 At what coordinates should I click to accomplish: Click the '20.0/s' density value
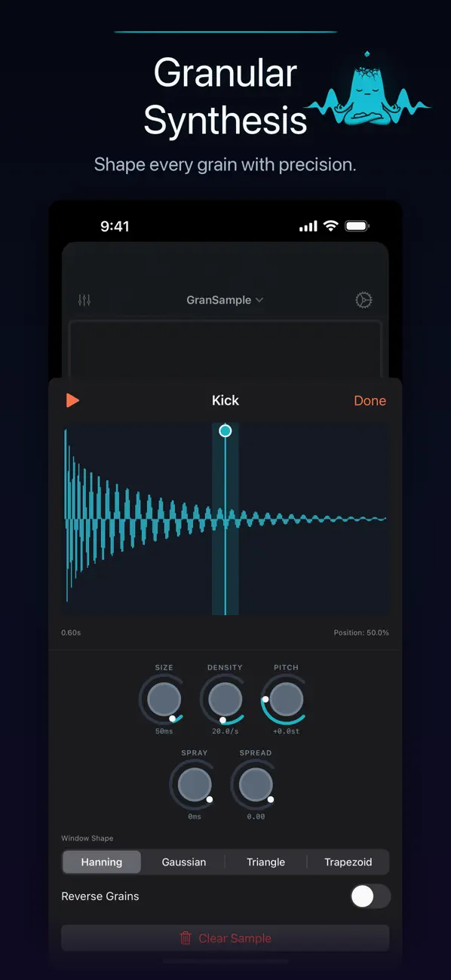point(225,731)
